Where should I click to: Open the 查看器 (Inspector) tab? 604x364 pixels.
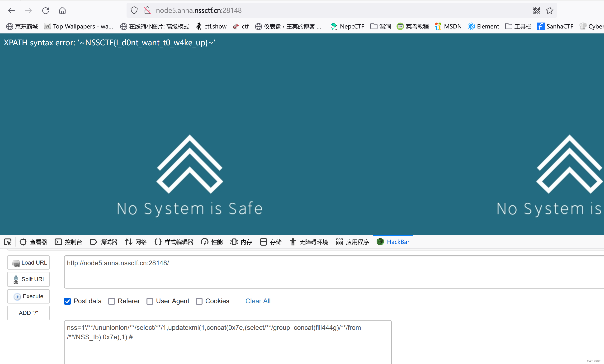pos(33,242)
